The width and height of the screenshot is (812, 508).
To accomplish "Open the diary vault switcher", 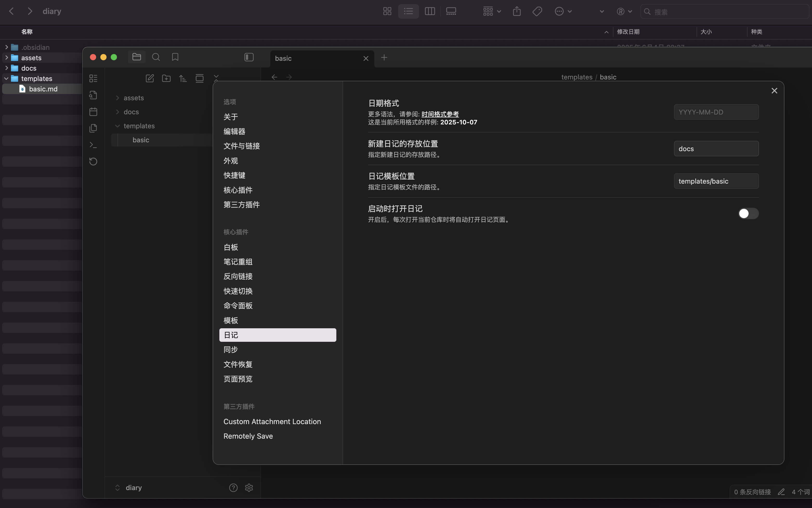I will [x=129, y=487].
